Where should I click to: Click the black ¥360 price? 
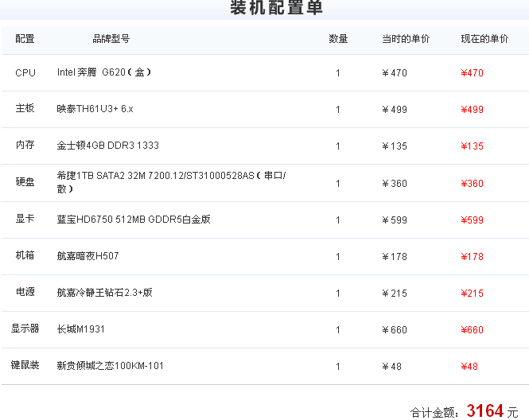[x=395, y=184]
